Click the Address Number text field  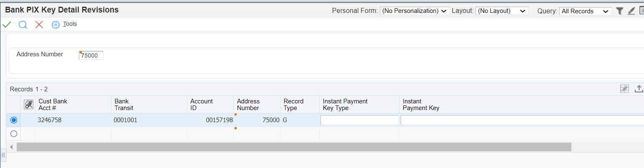coord(91,55)
